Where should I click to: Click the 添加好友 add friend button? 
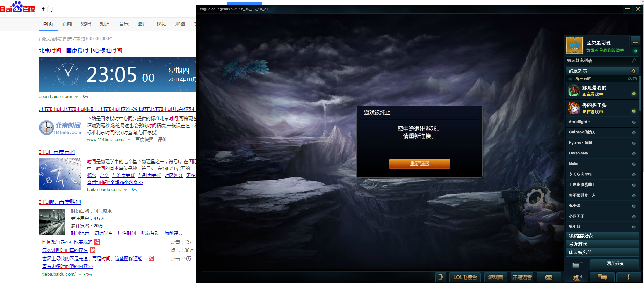615,263
